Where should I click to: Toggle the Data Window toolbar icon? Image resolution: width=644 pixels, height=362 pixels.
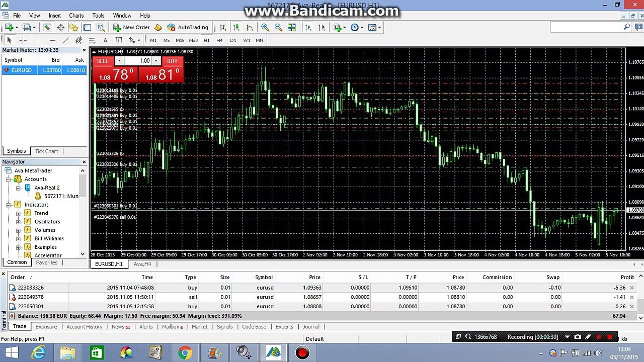pyautogui.click(x=60, y=28)
